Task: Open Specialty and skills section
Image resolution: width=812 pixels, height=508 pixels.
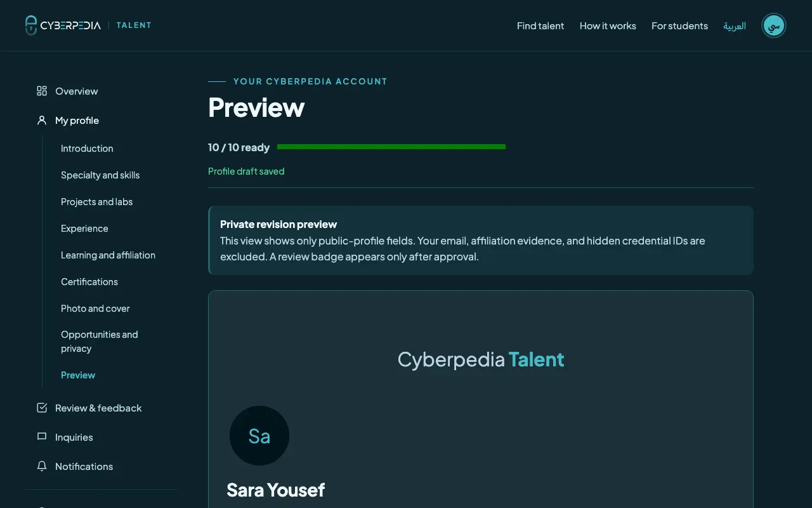Action: point(100,175)
